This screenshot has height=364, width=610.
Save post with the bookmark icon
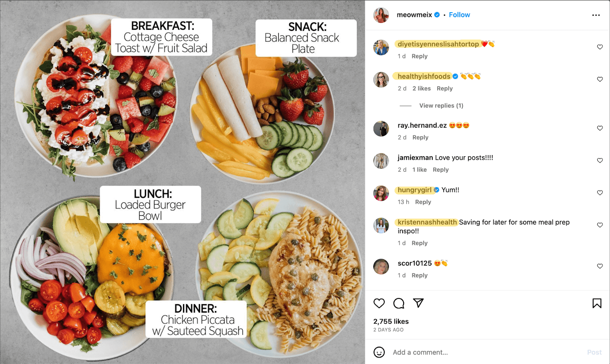pyautogui.click(x=597, y=303)
